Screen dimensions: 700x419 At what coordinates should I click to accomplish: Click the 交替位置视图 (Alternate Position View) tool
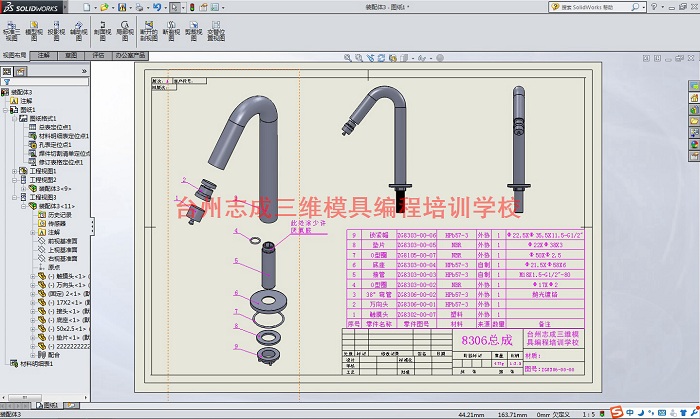point(216,30)
